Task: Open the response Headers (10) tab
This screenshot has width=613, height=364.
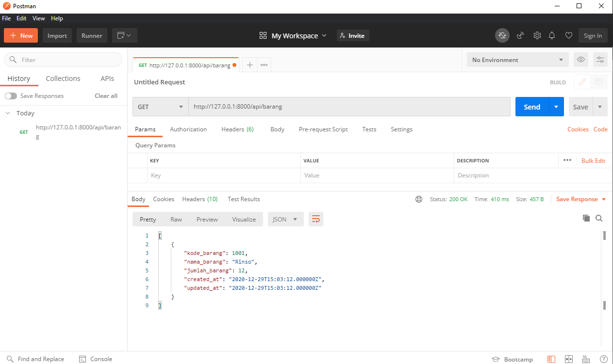Action: (x=199, y=199)
